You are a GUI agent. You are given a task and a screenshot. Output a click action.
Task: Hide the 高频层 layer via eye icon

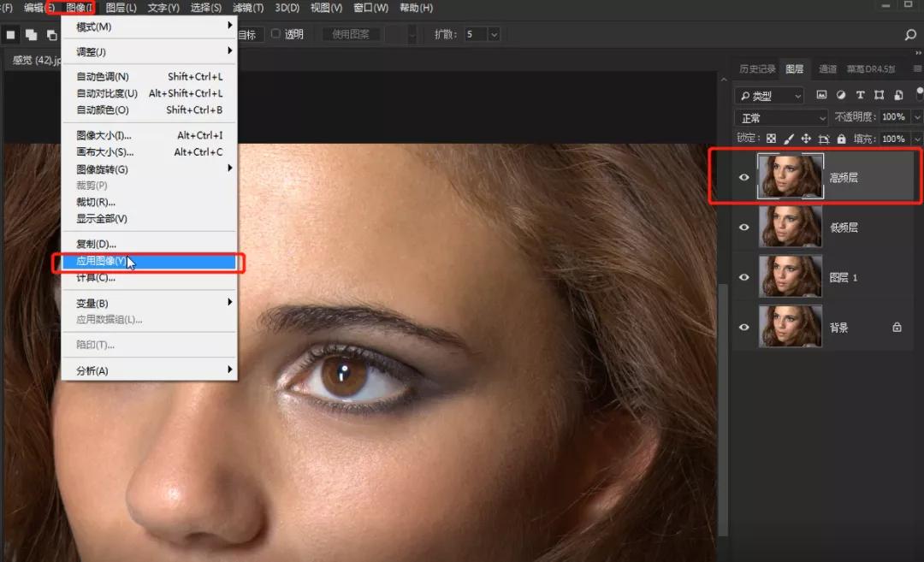click(x=744, y=177)
